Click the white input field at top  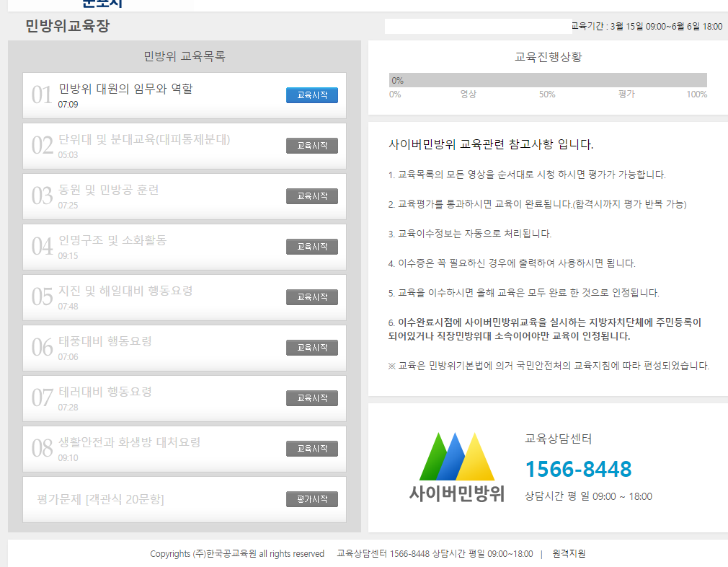pos(477,27)
